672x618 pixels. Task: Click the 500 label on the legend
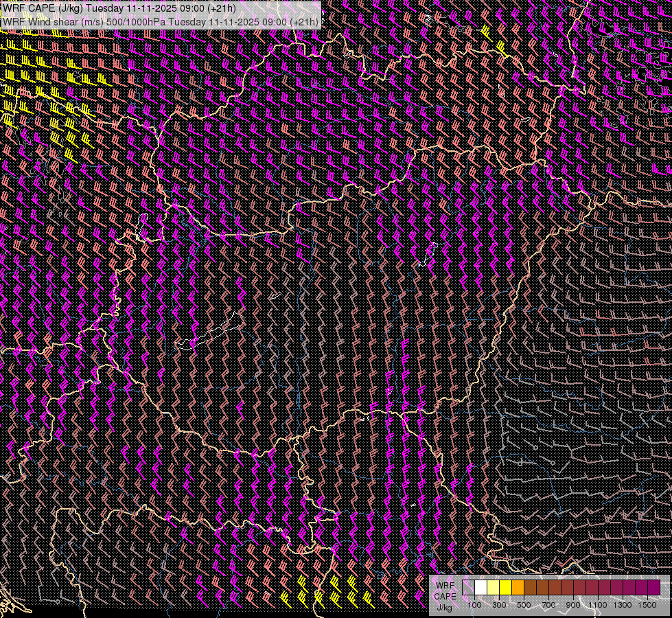(524, 605)
